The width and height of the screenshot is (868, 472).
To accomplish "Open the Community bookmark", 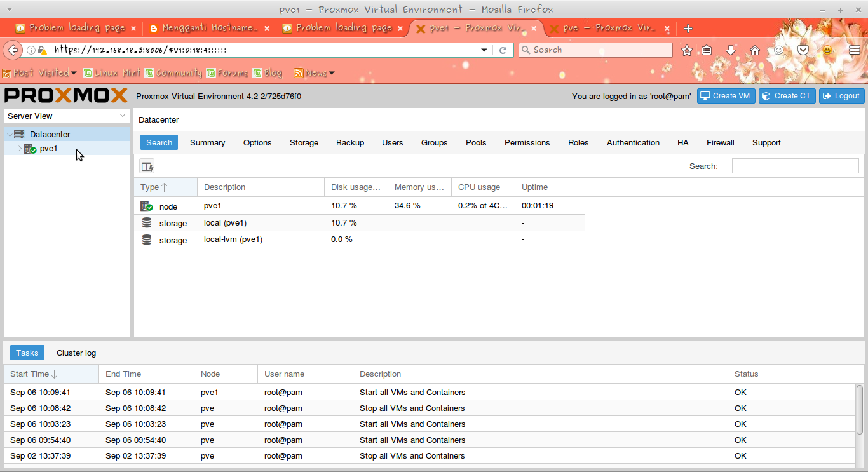I will pos(173,73).
